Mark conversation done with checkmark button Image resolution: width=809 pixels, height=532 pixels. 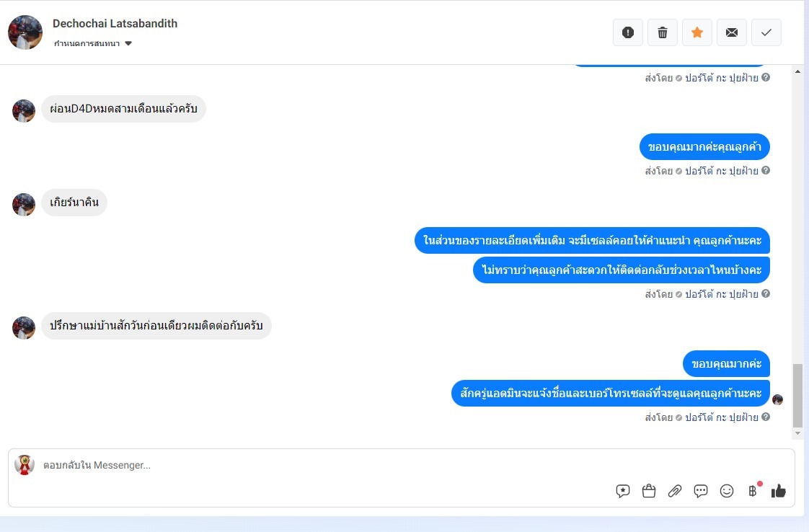point(766,32)
